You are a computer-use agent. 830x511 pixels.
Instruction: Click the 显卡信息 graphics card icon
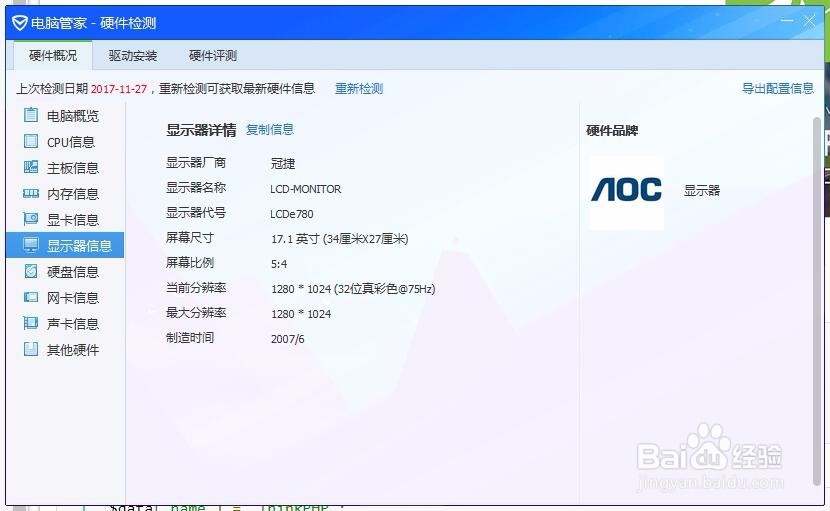(31, 219)
